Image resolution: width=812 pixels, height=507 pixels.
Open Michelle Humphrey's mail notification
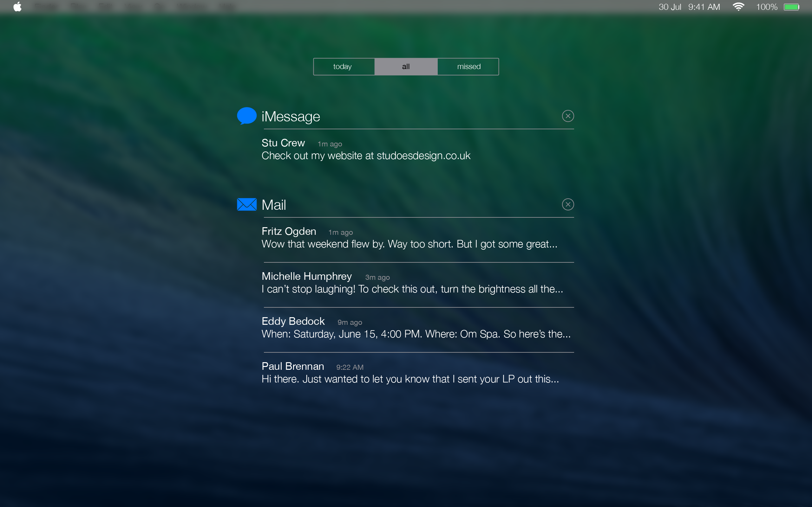click(x=412, y=283)
